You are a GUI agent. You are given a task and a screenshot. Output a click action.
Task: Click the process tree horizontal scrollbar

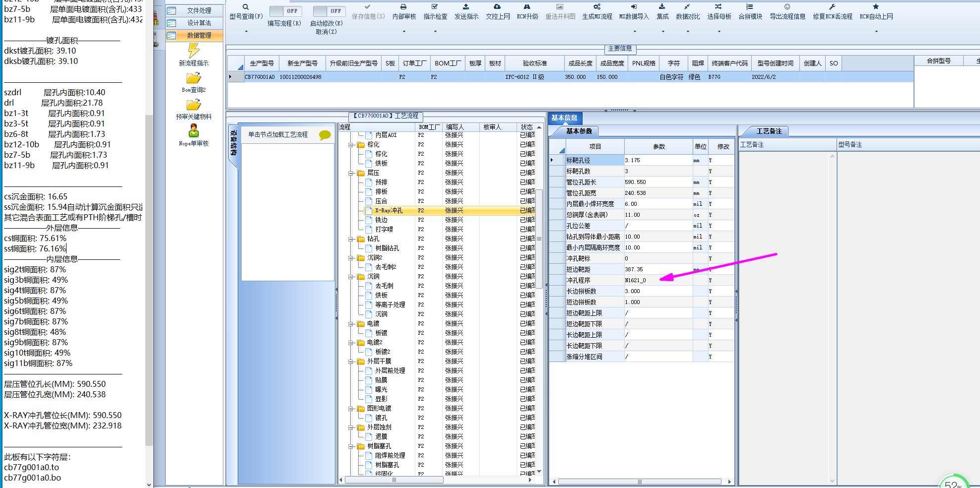point(394,480)
